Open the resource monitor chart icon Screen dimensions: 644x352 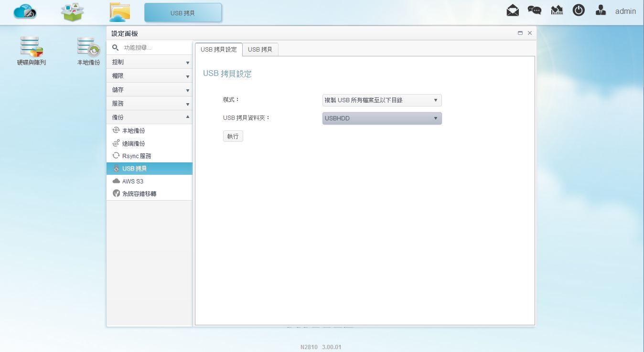click(557, 11)
